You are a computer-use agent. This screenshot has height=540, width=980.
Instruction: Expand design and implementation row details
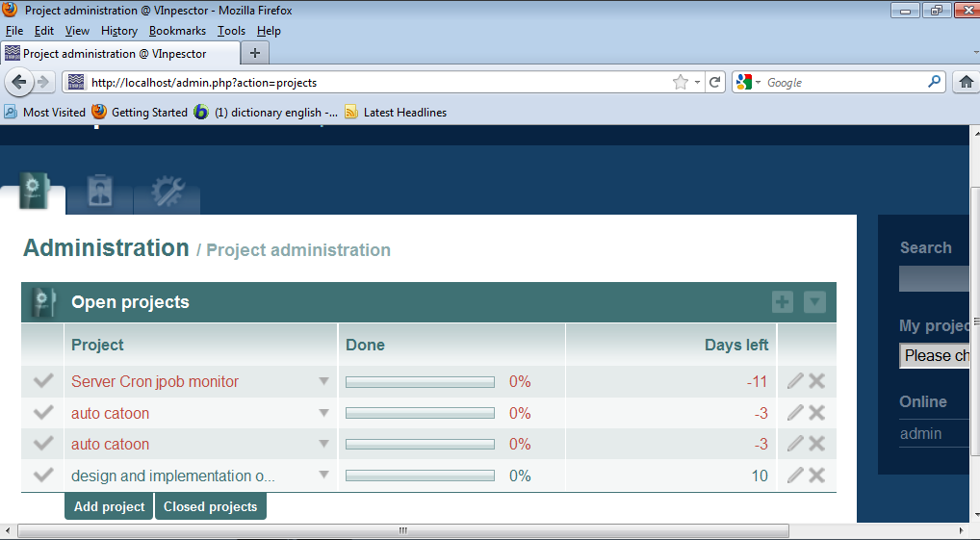(324, 476)
